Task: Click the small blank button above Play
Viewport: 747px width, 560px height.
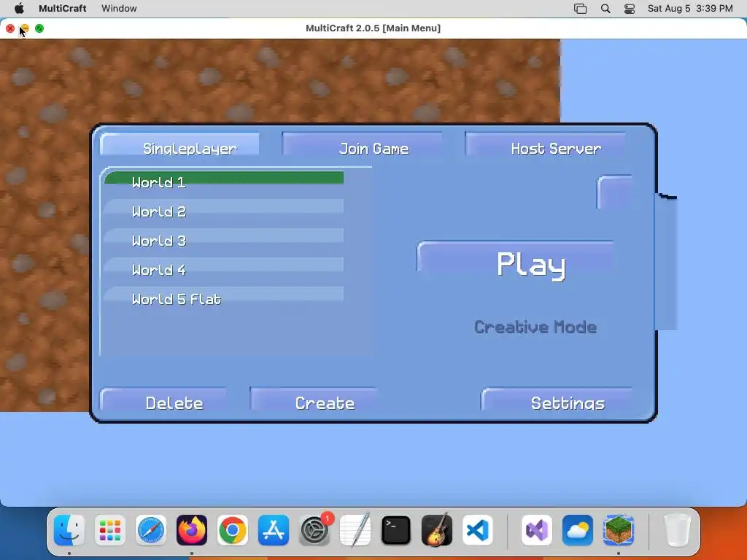Action: tap(614, 192)
